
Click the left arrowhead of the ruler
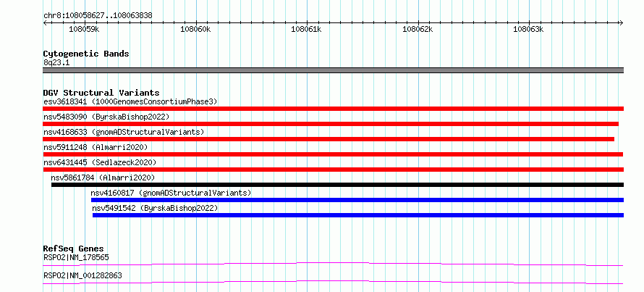point(45,22)
